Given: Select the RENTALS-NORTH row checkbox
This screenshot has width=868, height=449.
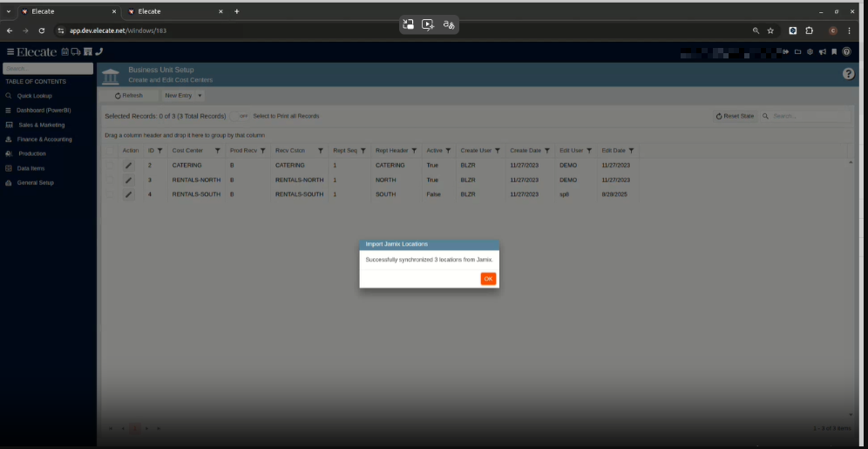Looking at the screenshot, I should 110,180.
